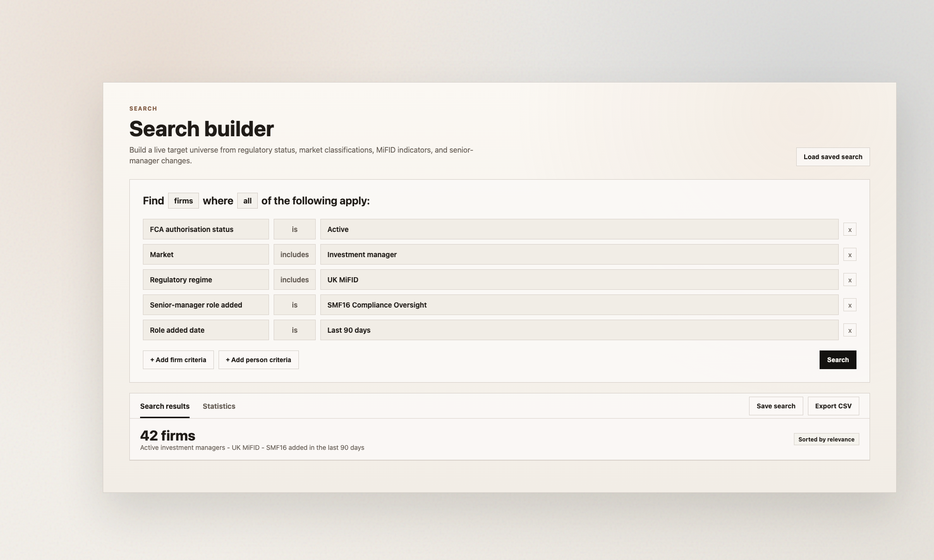Image resolution: width=934 pixels, height=560 pixels.
Task: Switch to the Search results tab
Action: (165, 406)
